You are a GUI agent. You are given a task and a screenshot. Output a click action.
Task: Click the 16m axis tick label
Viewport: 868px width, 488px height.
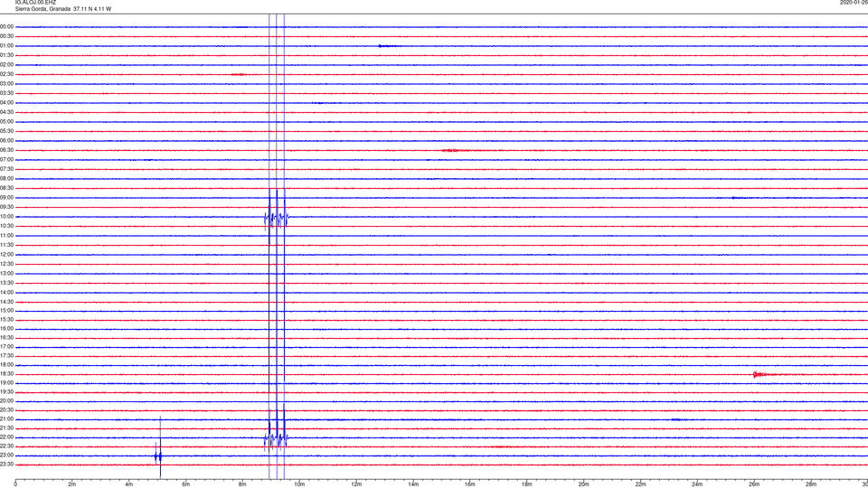point(470,484)
